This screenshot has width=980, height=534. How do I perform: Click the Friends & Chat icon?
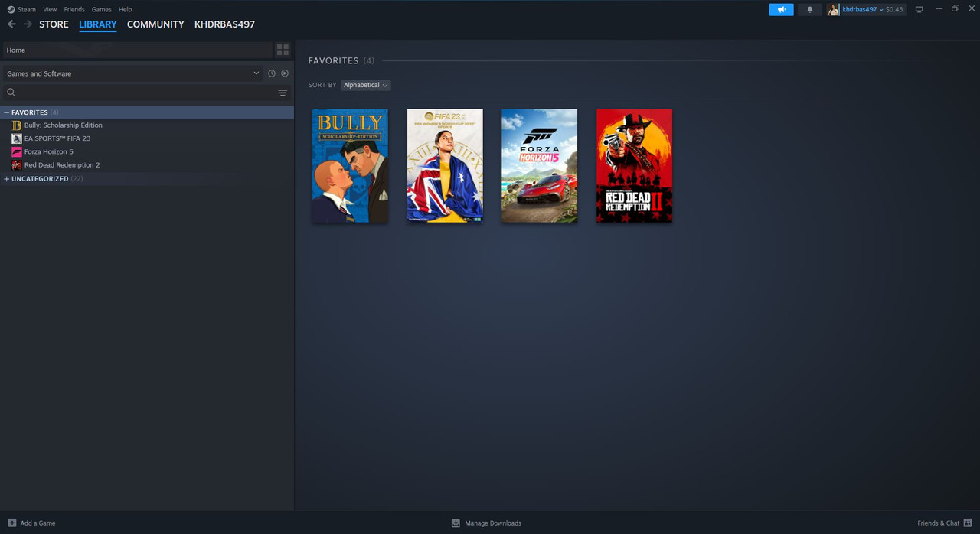[x=966, y=523]
